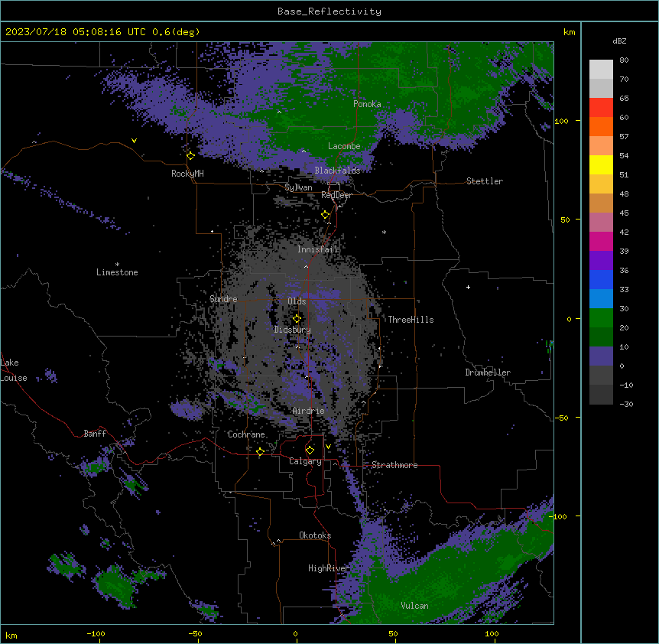This screenshot has width=659, height=644.
Task: Click the Sundre map label
Action: tap(223, 299)
